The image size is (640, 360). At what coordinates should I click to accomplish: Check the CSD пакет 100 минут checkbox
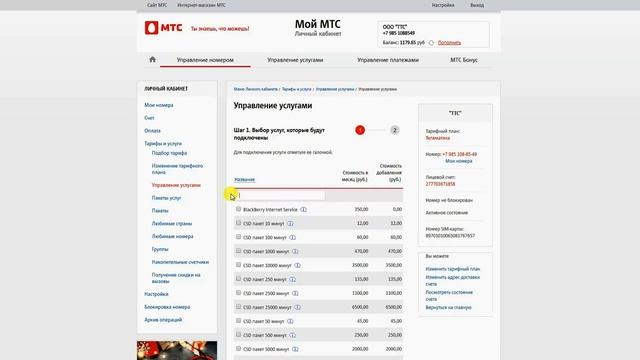tap(238, 237)
